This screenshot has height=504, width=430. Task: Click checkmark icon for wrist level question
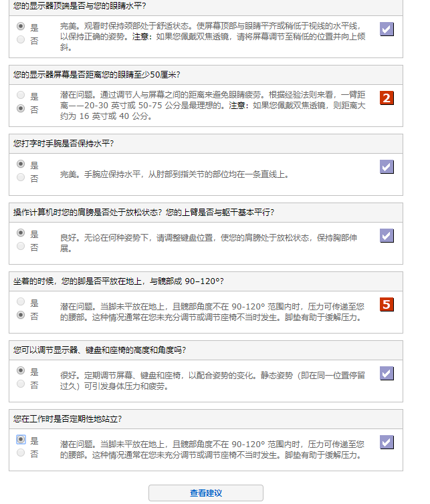[387, 167]
